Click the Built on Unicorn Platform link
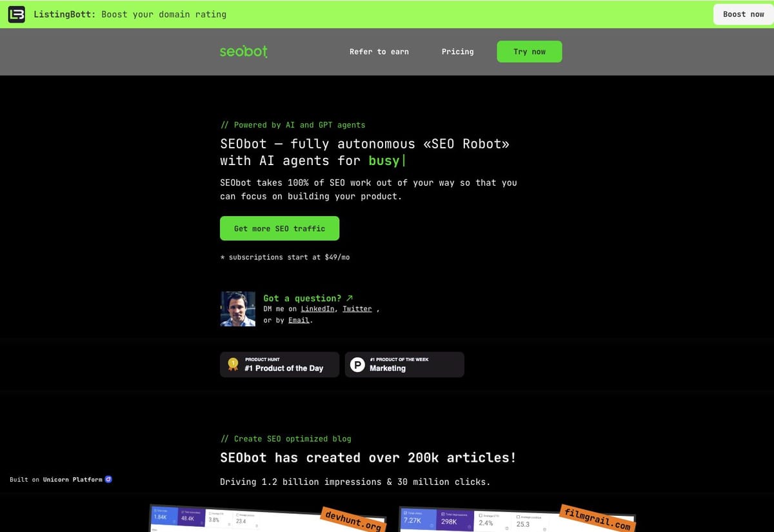 tap(61, 479)
